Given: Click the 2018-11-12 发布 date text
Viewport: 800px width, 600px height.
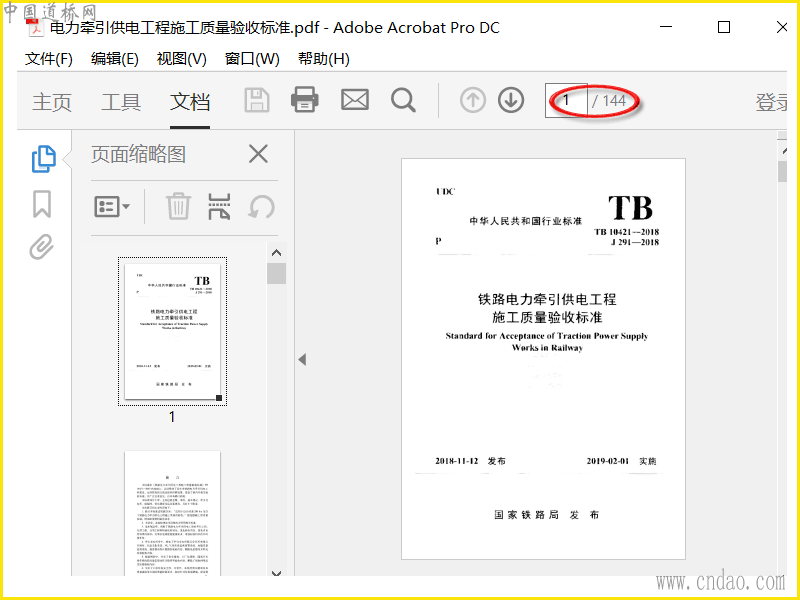Looking at the screenshot, I should pyautogui.click(x=470, y=461).
